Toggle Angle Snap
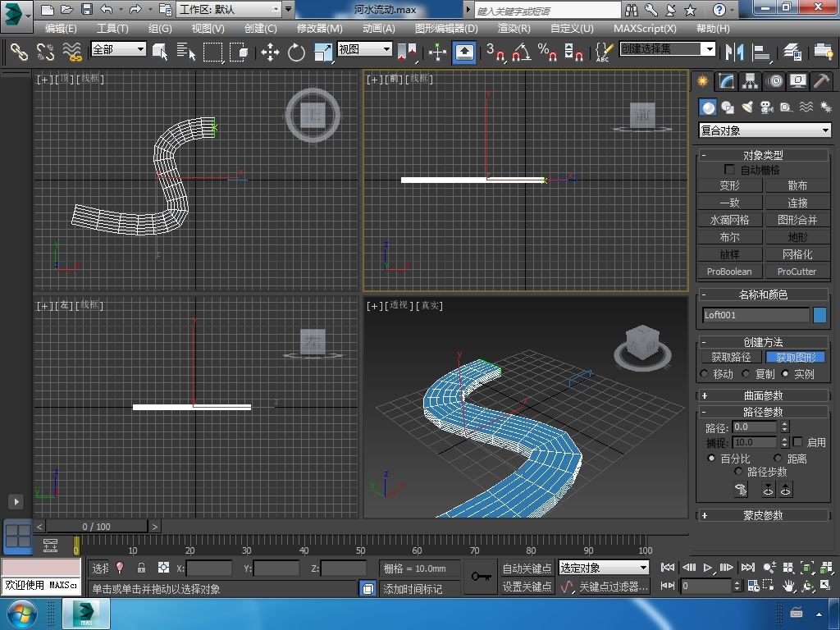The width and height of the screenshot is (840, 630). 521,52
